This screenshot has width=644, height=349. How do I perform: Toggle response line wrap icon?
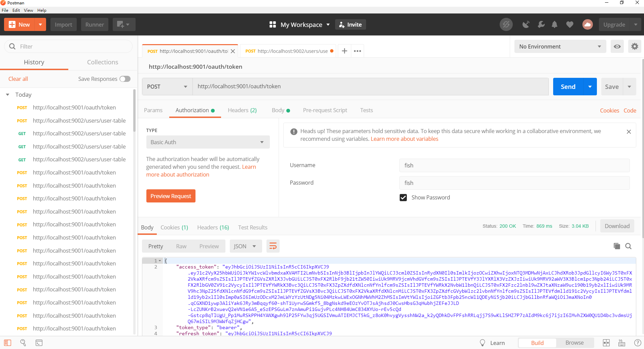tap(273, 246)
